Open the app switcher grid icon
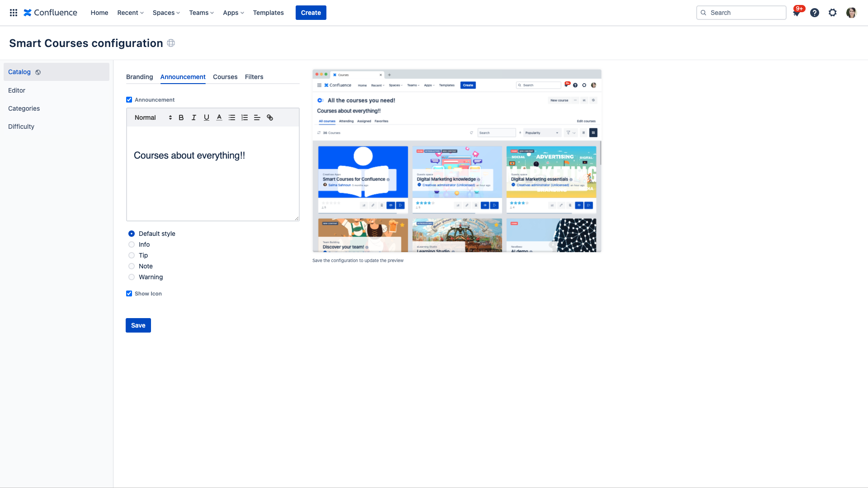This screenshot has height=488, width=868. (14, 13)
